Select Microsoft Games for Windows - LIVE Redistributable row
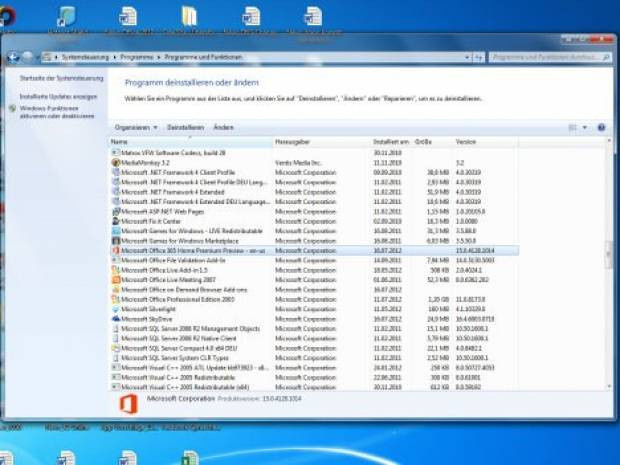This screenshot has width=620, height=465. click(x=314, y=231)
